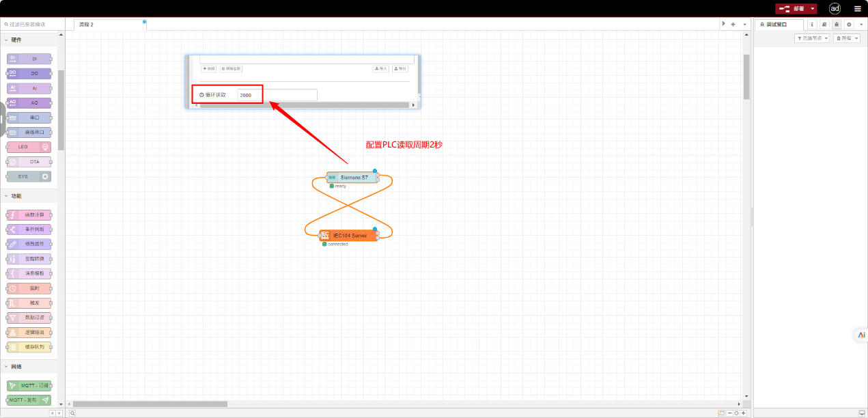Select the IEC104 Server node
The width and height of the screenshot is (868, 418).
[349, 236]
